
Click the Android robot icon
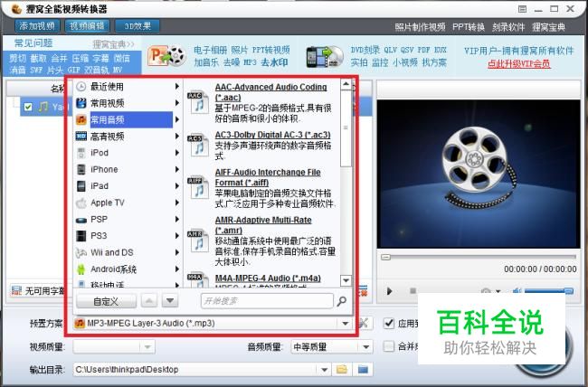coord(81,269)
